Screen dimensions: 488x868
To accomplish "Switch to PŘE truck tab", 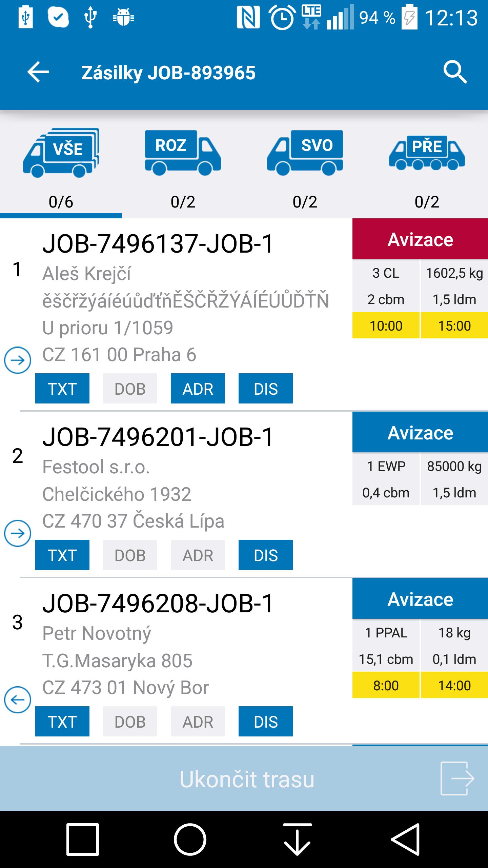I will point(427,168).
